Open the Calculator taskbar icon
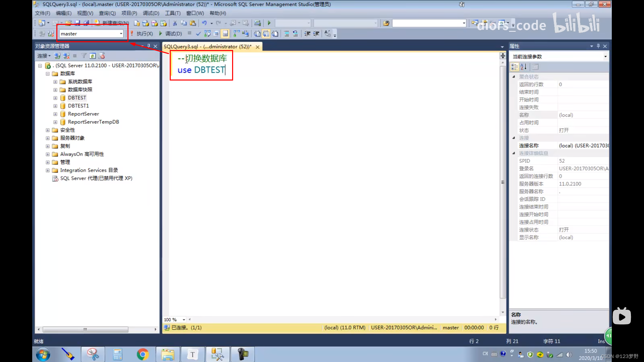The height and width of the screenshot is (362, 644). [117, 354]
